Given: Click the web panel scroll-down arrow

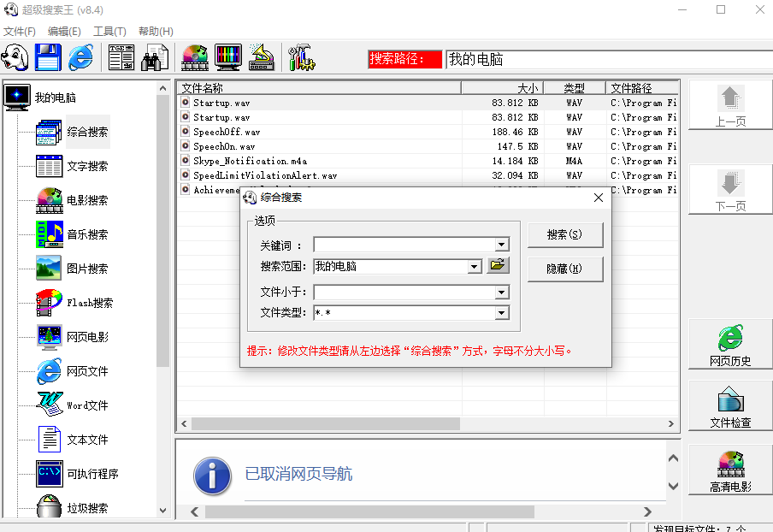Looking at the screenshot, I should pos(673,486).
